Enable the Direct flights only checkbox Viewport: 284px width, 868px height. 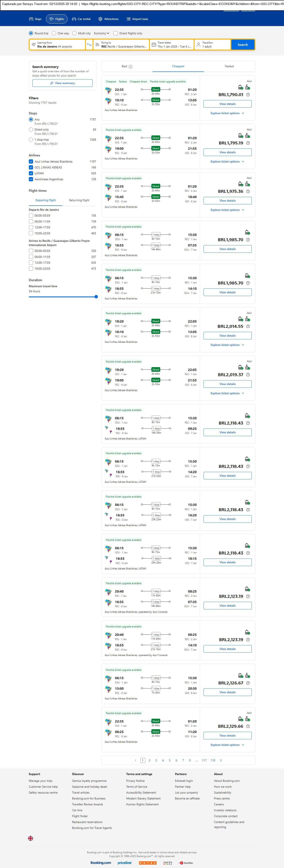pos(116,33)
